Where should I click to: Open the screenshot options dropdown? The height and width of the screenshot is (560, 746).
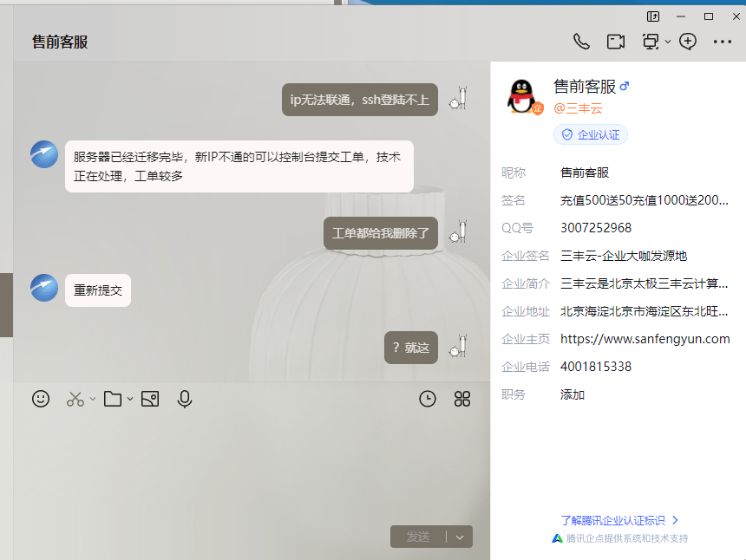point(92,400)
